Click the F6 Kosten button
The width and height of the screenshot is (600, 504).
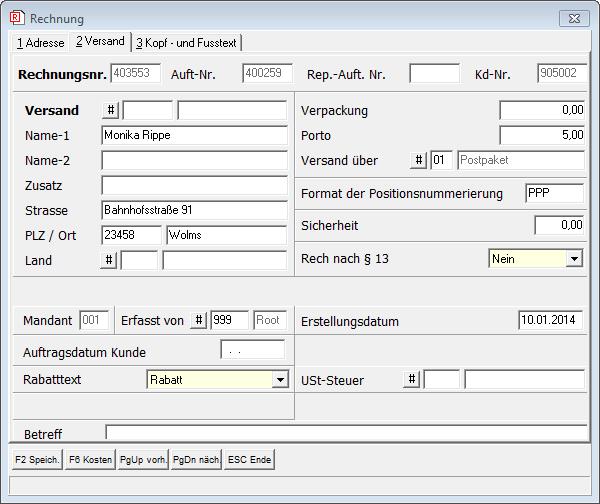tap(90, 460)
